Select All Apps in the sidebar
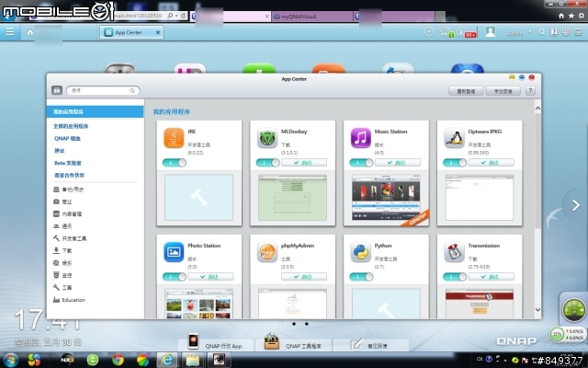588x368 pixels. click(x=71, y=126)
